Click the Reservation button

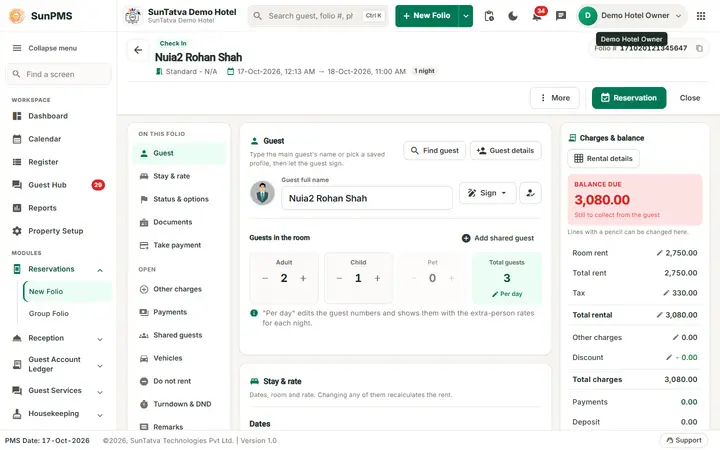[x=629, y=98]
